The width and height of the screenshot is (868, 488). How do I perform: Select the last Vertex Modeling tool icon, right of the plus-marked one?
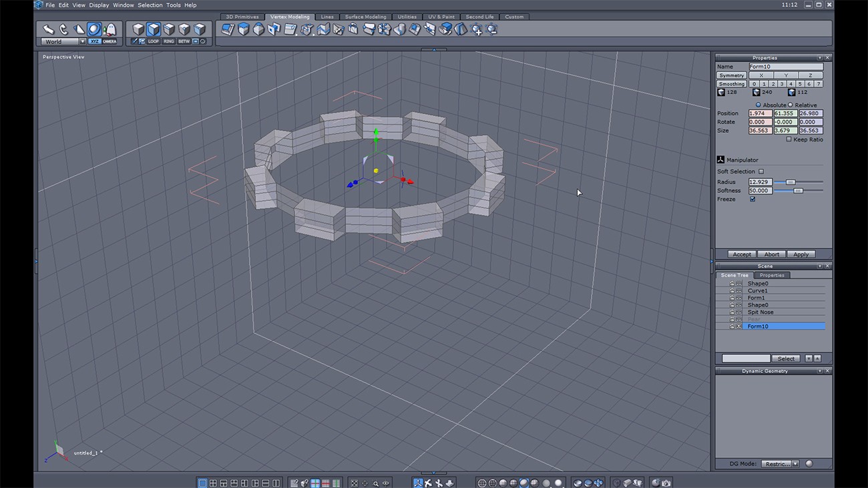point(492,29)
